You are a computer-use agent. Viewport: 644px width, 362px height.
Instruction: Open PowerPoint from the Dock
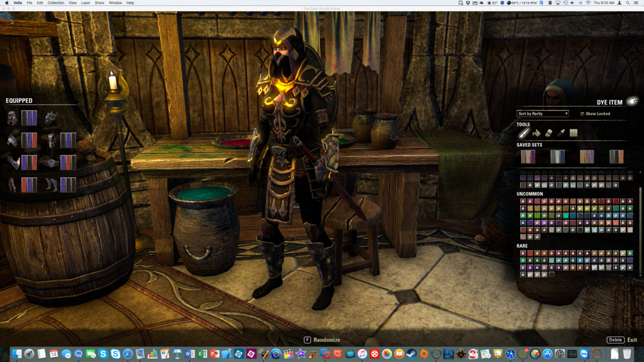tap(214, 354)
